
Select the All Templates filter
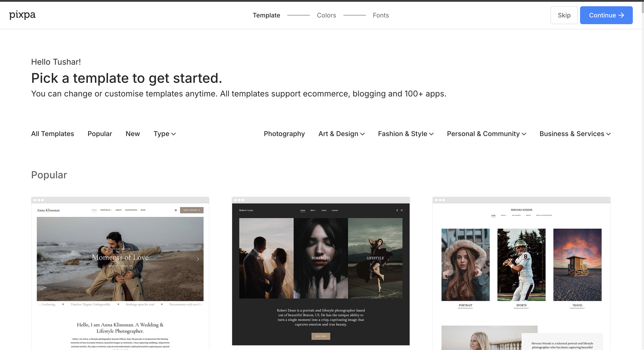coord(53,134)
